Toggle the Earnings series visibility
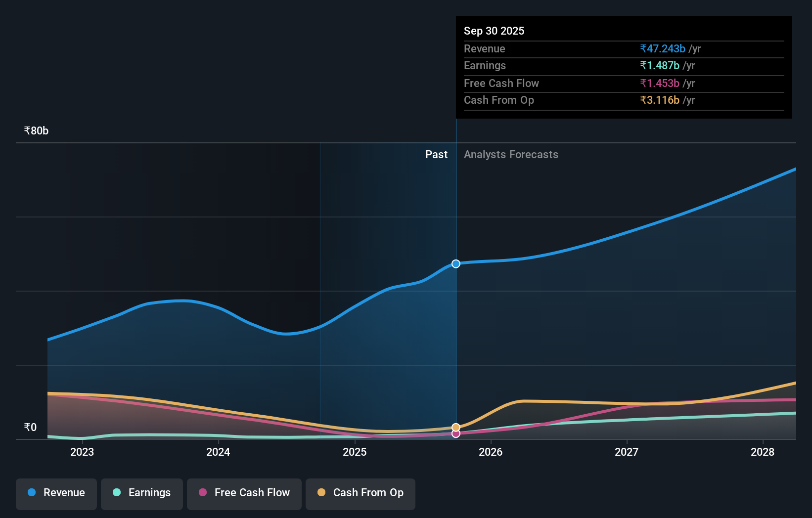The image size is (812, 518). coord(142,493)
